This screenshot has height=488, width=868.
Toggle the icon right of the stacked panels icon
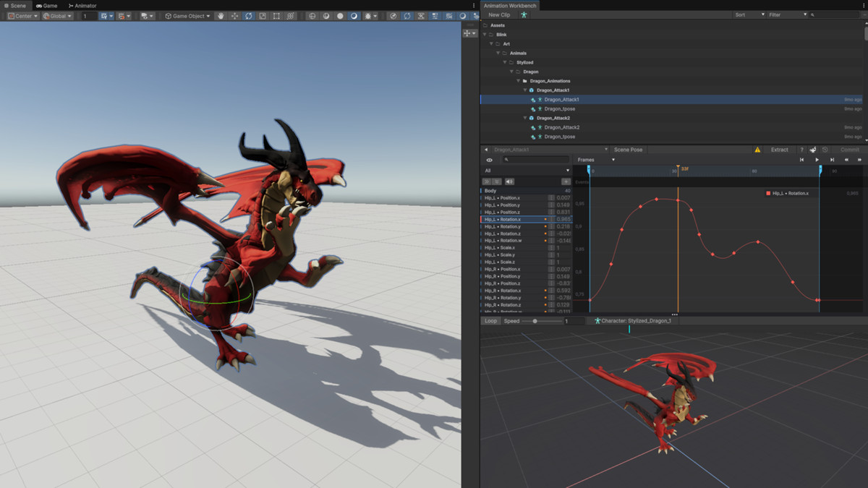[x=449, y=16]
